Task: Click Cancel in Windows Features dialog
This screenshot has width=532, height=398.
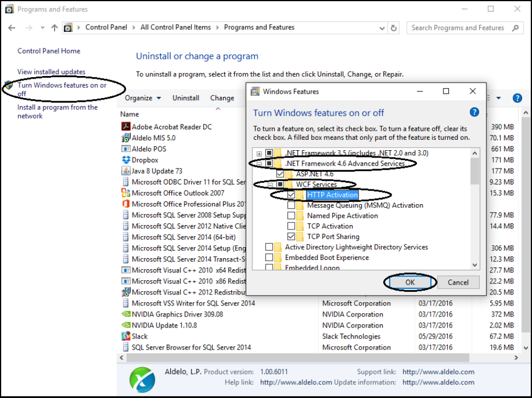Action: coord(458,282)
